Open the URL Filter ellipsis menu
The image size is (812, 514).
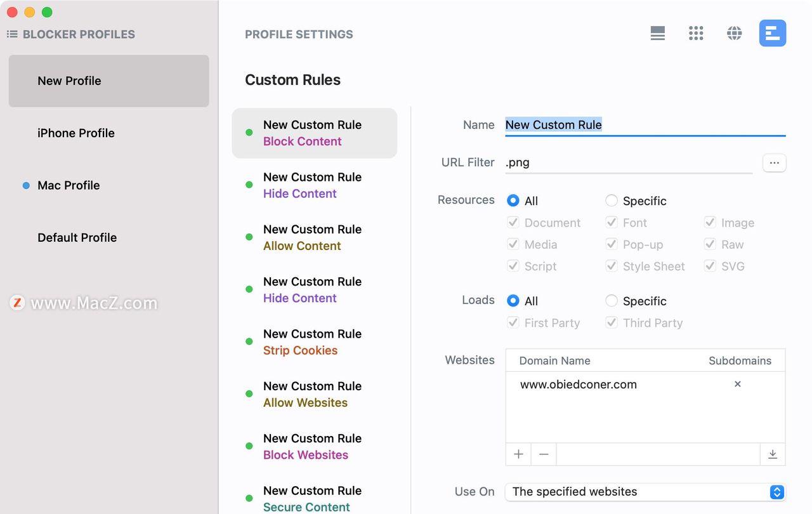pos(774,163)
